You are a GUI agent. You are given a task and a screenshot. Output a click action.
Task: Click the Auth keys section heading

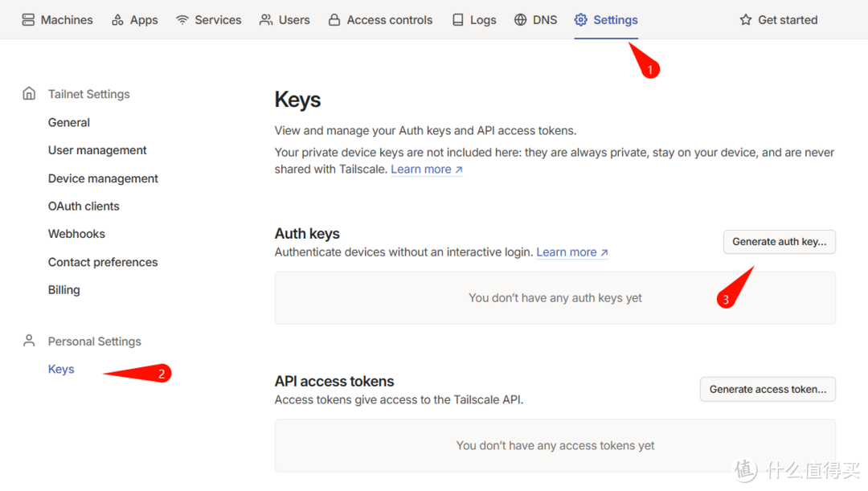(307, 234)
